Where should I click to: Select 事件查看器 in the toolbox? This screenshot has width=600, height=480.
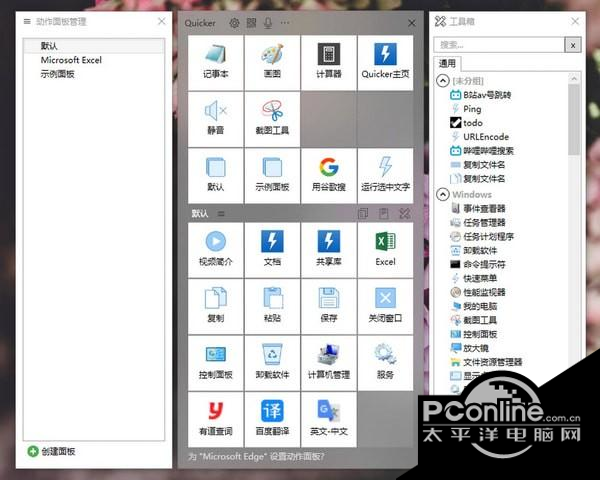click(478, 209)
